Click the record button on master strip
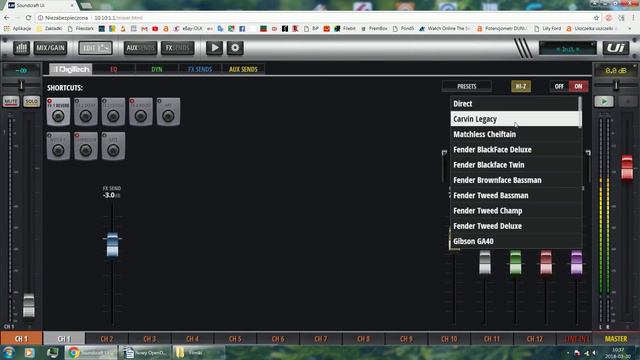This screenshot has height=360, width=640. pyautogui.click(x=628, y=101)
